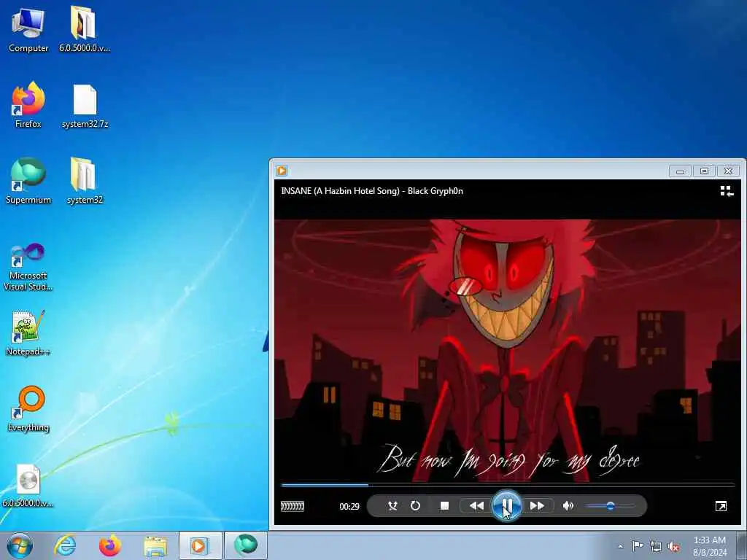Open Action Center flag tray icon
The image size is (747, 560).
638,545
